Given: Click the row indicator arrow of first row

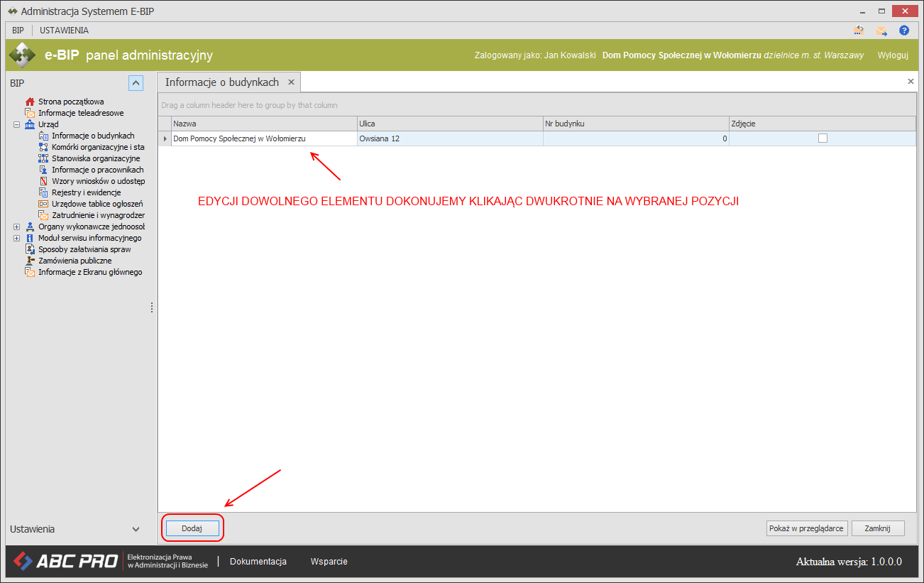Looking at the screenshot, I should [165, 138].
